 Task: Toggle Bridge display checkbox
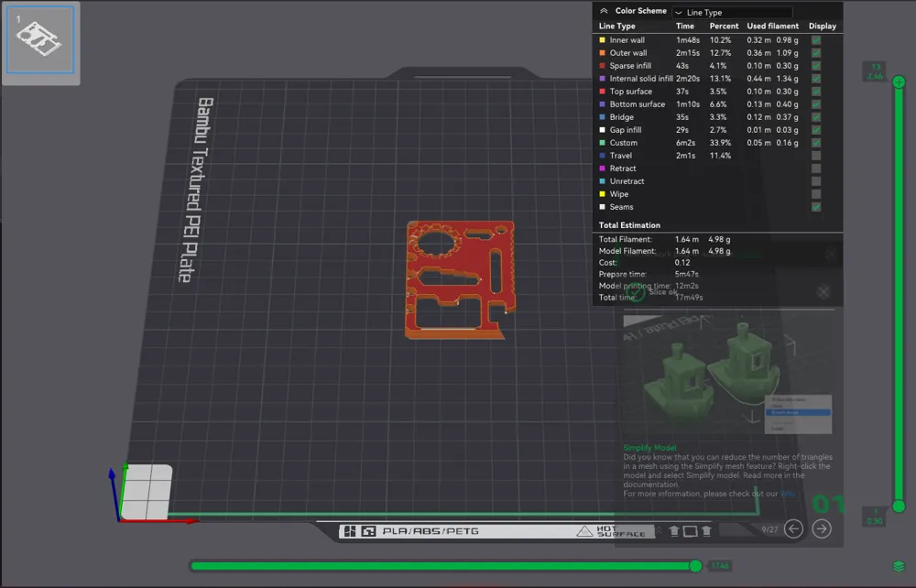tap(816, 117)
